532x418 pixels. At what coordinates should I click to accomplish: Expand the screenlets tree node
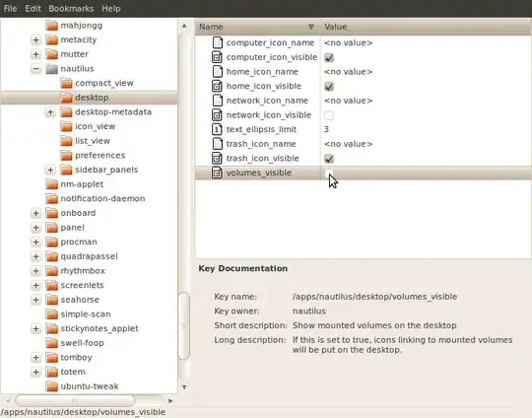click(36, 285)
